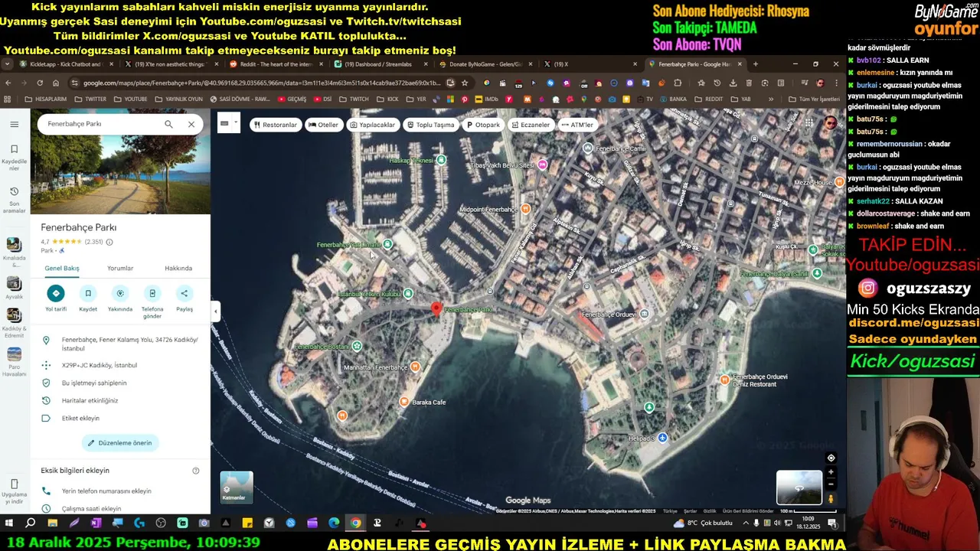Image resolution: width=980 pixels, height=551 pixels.
Task: Switch to the Kicklet.app browser tab
Action: pos(65,64)
